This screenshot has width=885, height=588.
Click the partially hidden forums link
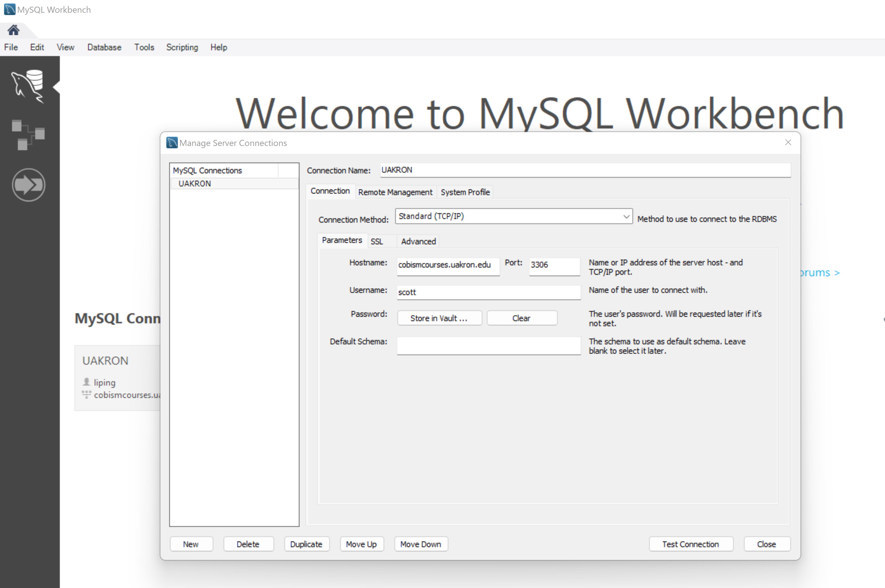point(820,273)
